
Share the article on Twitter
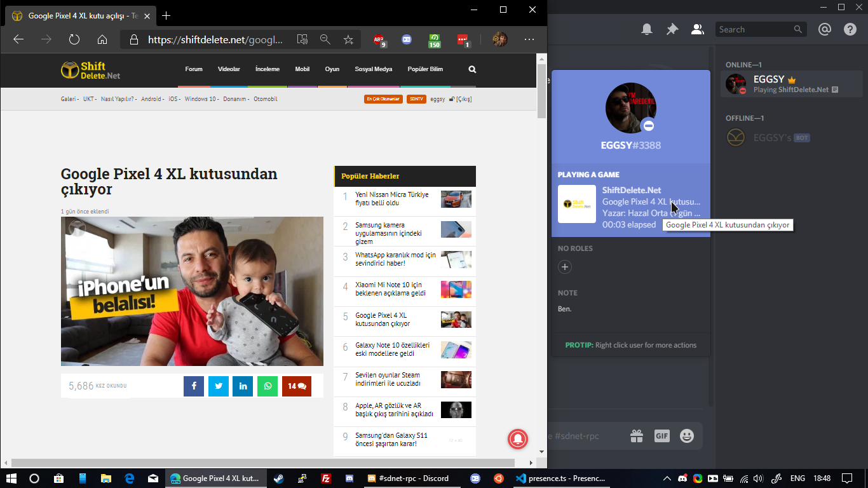click(x=219, y=386)
